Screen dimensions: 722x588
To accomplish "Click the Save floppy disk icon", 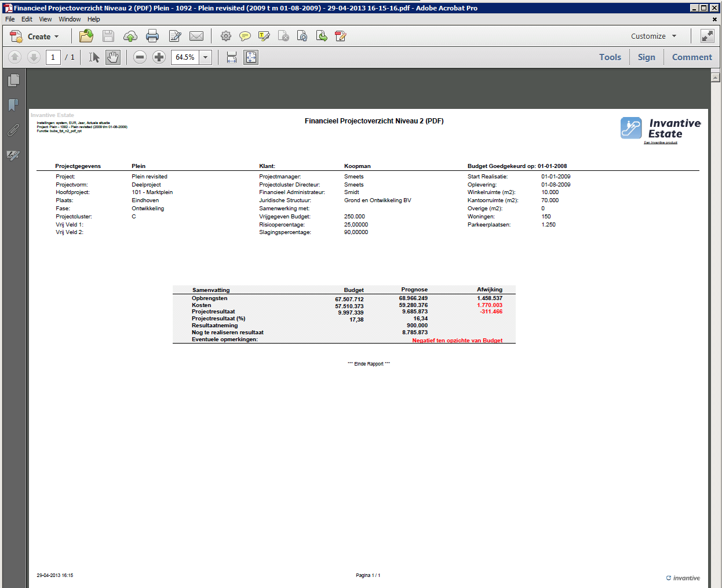I will tap(108, 36).
